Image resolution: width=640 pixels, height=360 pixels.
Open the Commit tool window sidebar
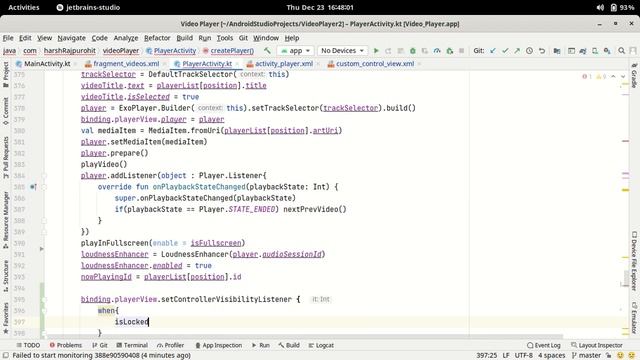(6, 111)
